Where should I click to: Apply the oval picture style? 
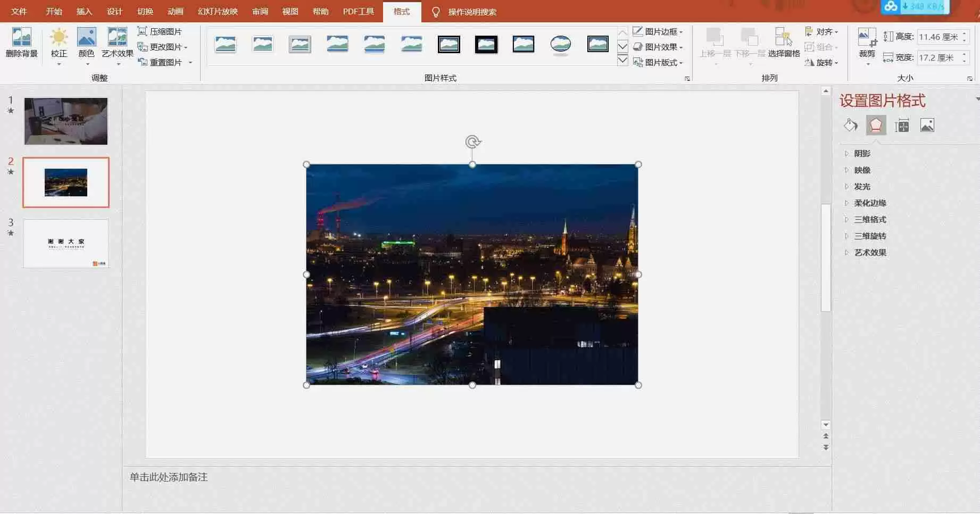pyautogui.click(x=560, y=44)
